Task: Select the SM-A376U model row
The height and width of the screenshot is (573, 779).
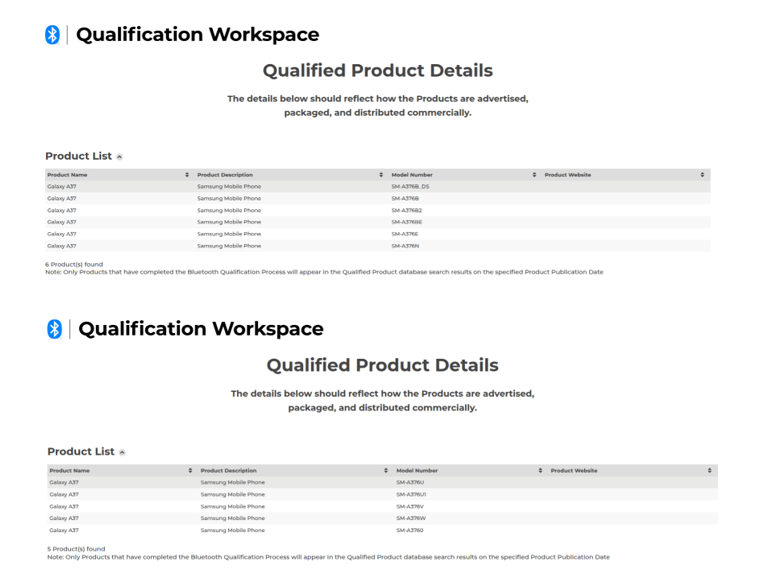Action: (x=382, y=482)
